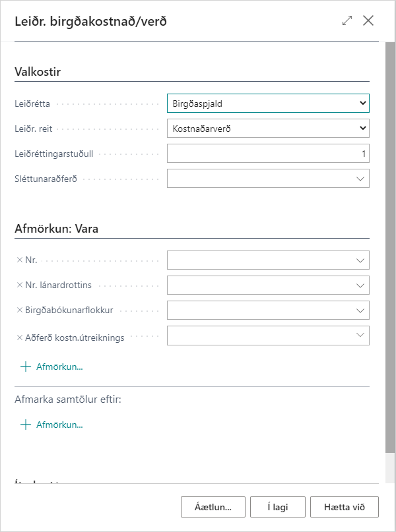Open the Leiðr. reit dropdown
The width and height of the screenshot is (396, 532).
click(268, 129)
